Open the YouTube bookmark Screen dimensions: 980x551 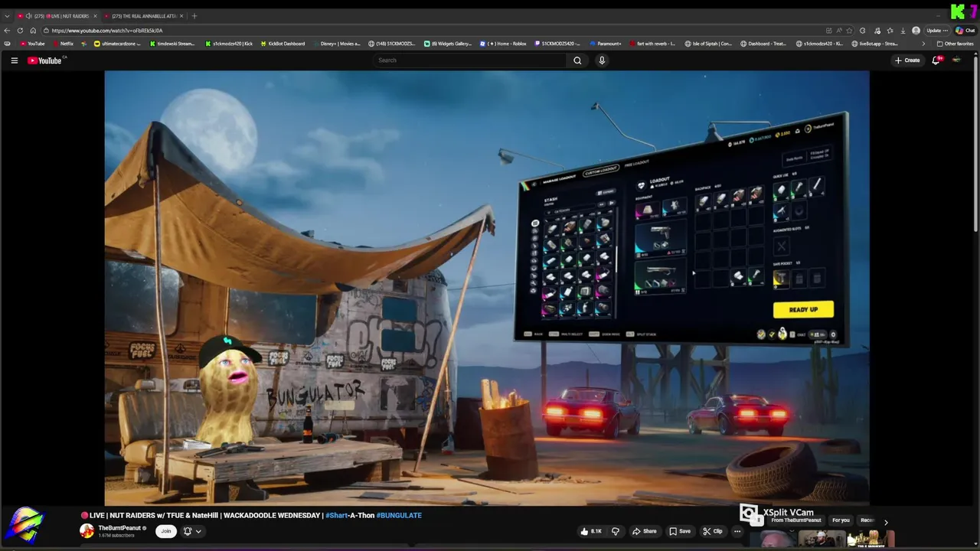(x=33, y=44)
